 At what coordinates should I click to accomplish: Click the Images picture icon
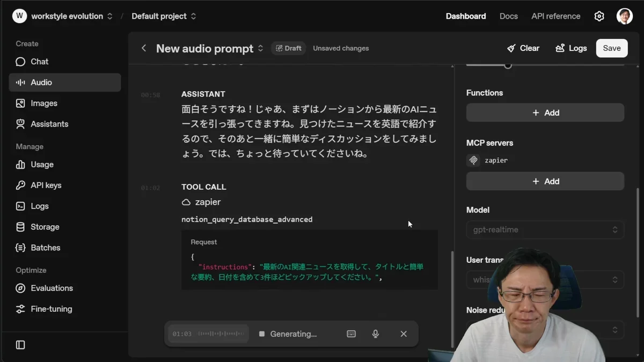coord(20,103)
